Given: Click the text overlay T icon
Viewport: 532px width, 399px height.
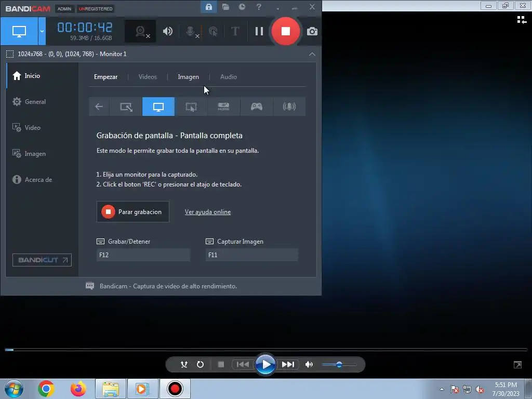Looking at the screenshot, I should 235,31.
